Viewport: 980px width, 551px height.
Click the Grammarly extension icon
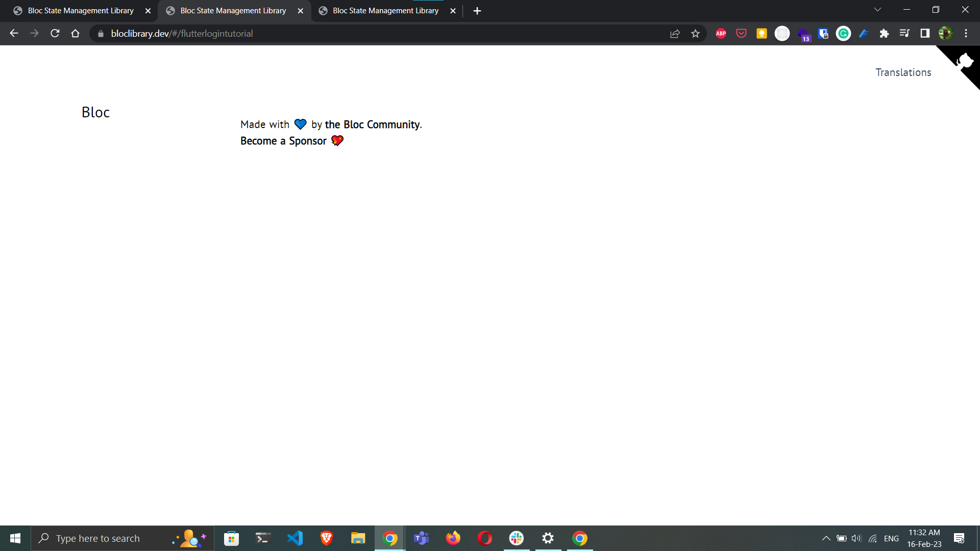[x=843, y=33]
